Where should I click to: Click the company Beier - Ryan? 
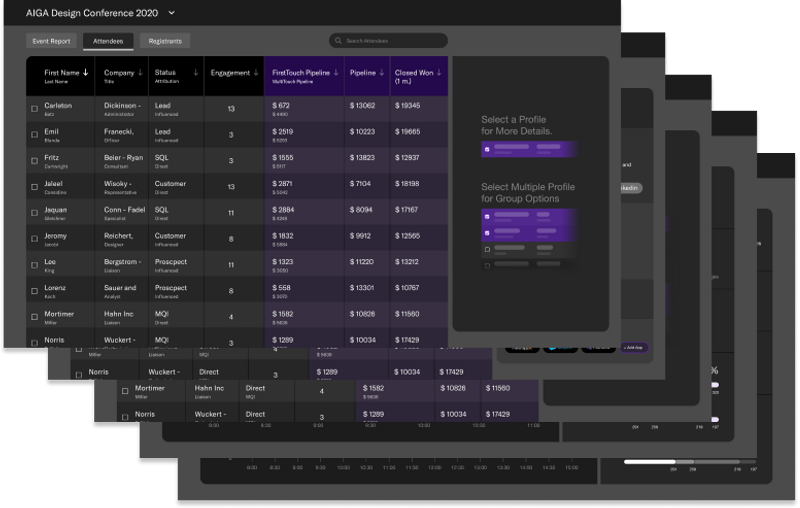(x=123, y=158)
